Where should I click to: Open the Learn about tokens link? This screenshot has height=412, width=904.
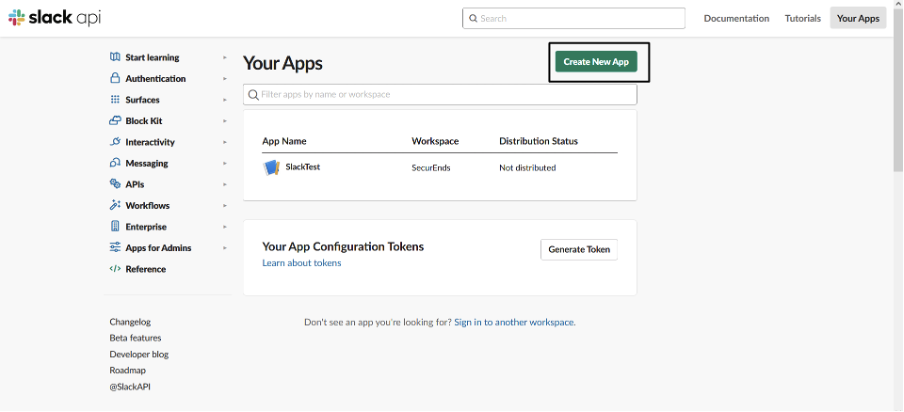point(302,263)
